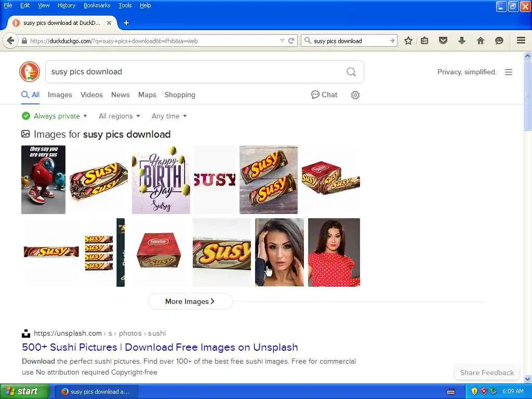
Task: Open DuckDuckGo side menu next to Privacy, simplified
Action: click(508, 72)
